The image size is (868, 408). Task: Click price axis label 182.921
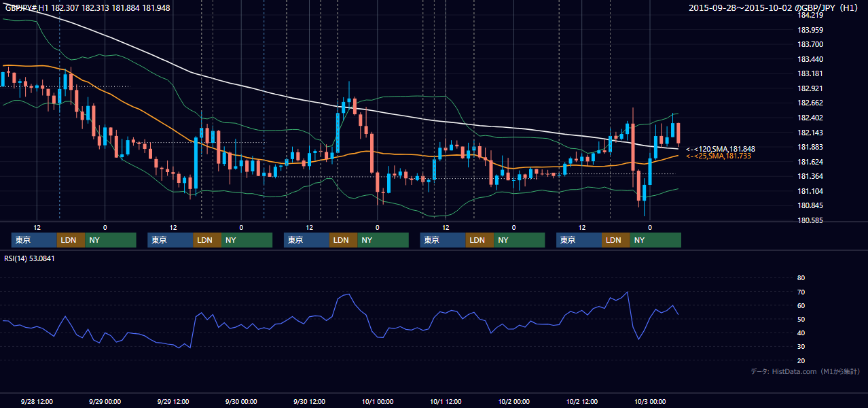(810, 88)
